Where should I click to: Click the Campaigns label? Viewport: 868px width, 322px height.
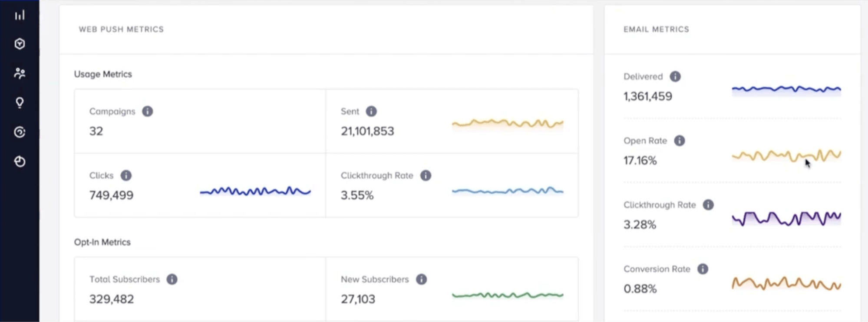pos(112,112)
